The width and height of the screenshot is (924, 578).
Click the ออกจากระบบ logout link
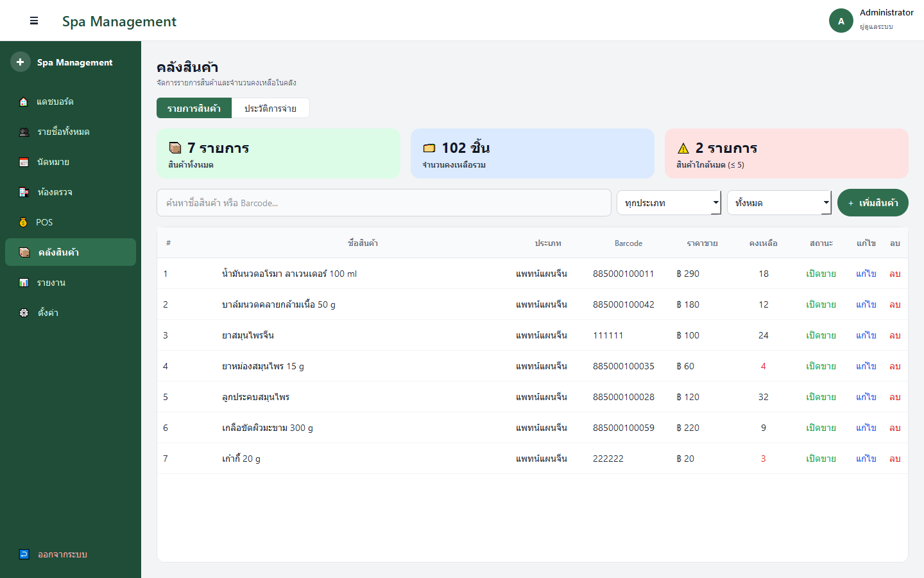coord(71,554)
